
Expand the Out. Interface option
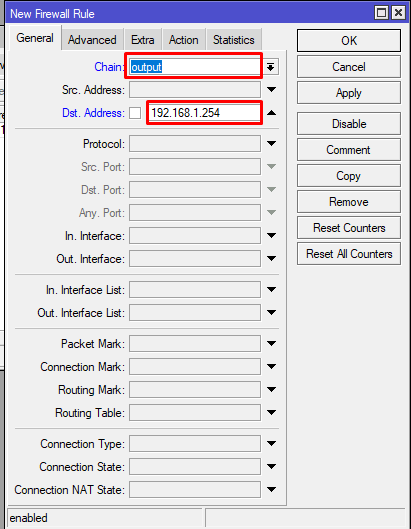(x=271, y=258)
